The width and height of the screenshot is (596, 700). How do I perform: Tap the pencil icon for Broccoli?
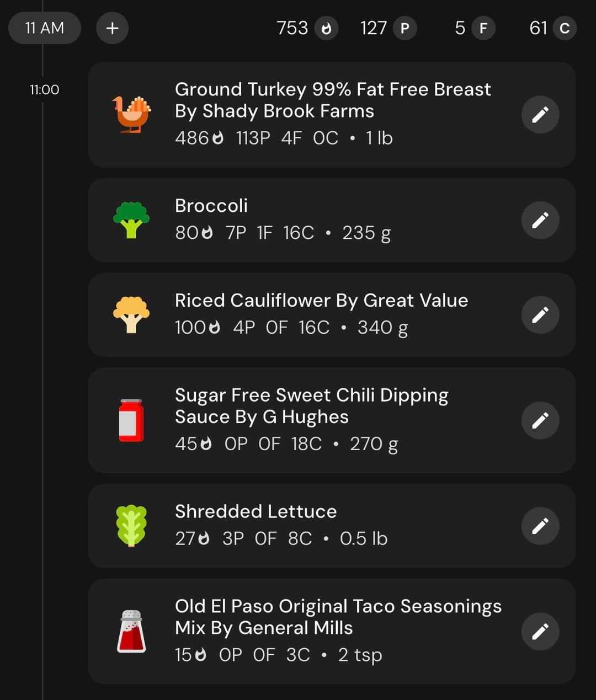click(540, 220)
